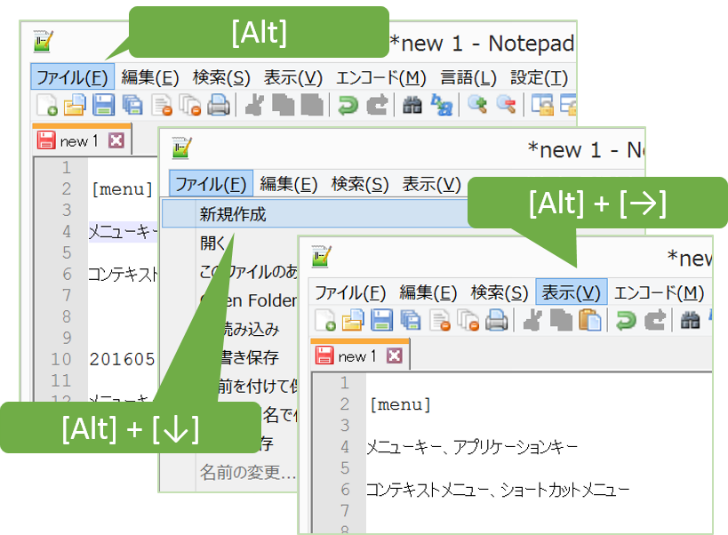
Task: Click the Close document icon in the front window toolbar
Action: pos(440,320)
